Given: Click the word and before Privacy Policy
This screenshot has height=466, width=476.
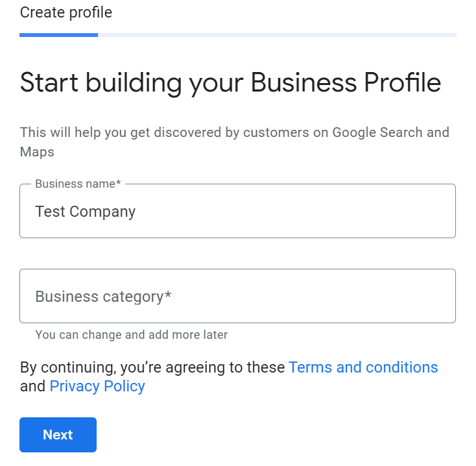Looking at the screenshot, I should [x=32, y=386].
